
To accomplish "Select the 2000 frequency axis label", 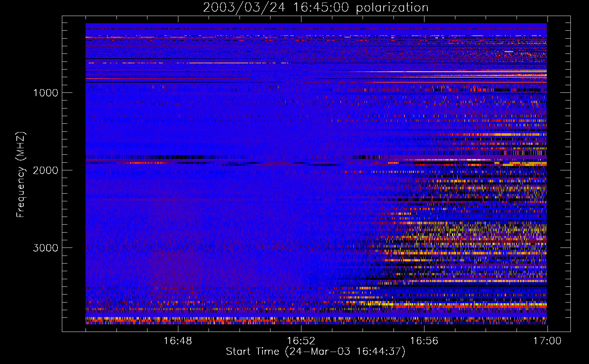I will (x=46, y=170).
